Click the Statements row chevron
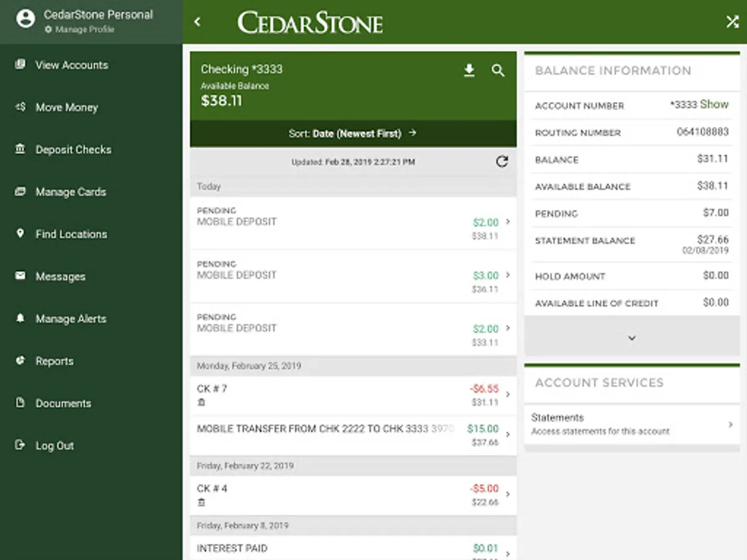This screenshot has height=560, width=747. pos(731,424)
